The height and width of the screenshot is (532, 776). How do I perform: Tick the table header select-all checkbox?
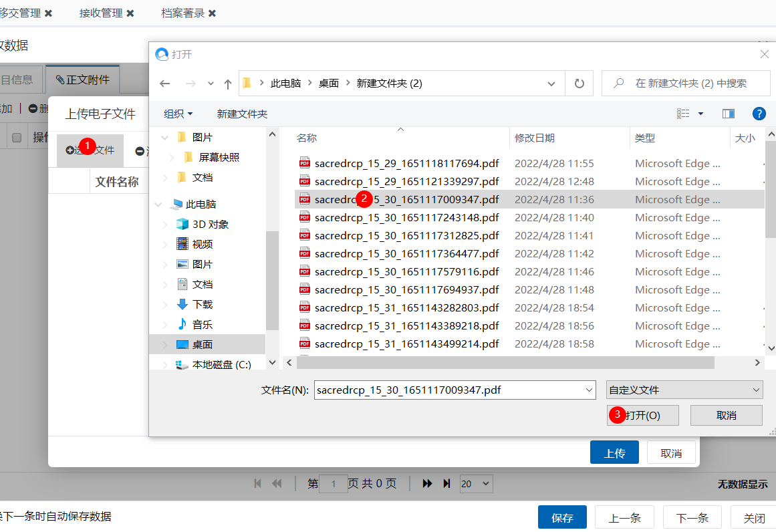17,137
